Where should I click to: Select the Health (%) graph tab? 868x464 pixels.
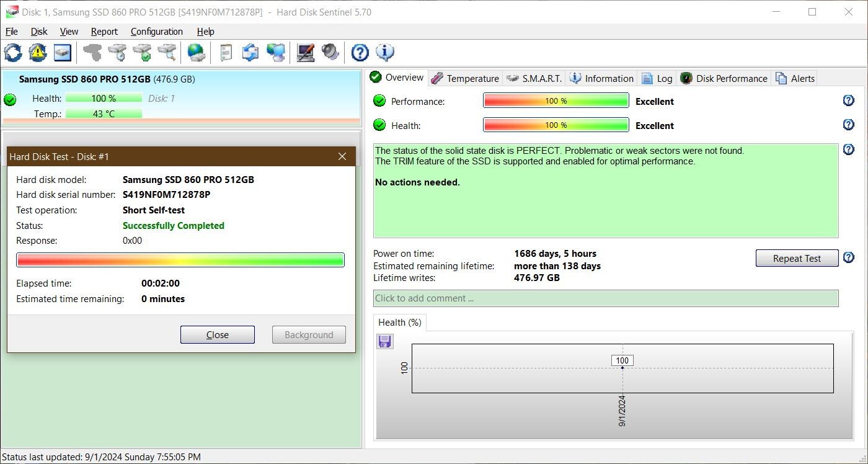(399, 323)
